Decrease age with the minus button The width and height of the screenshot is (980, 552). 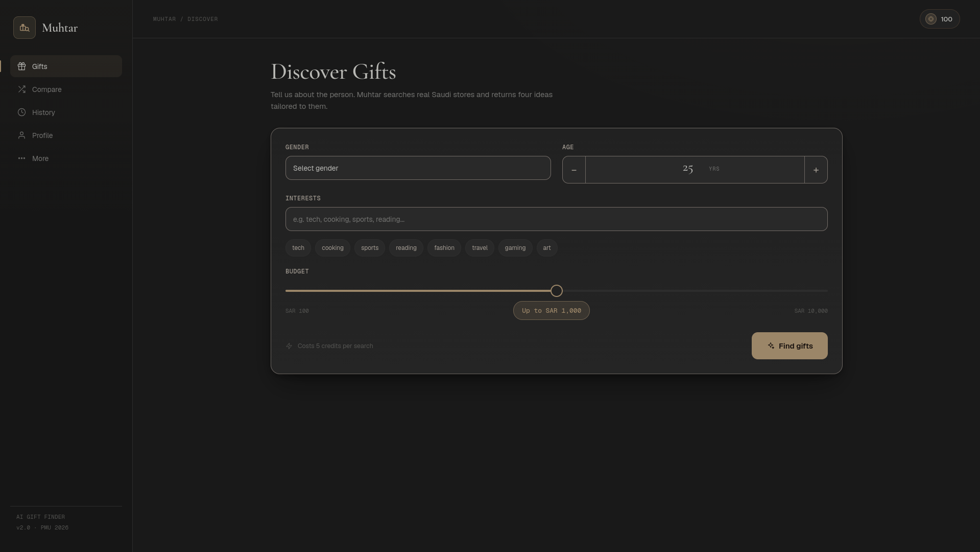click(574, 170)
